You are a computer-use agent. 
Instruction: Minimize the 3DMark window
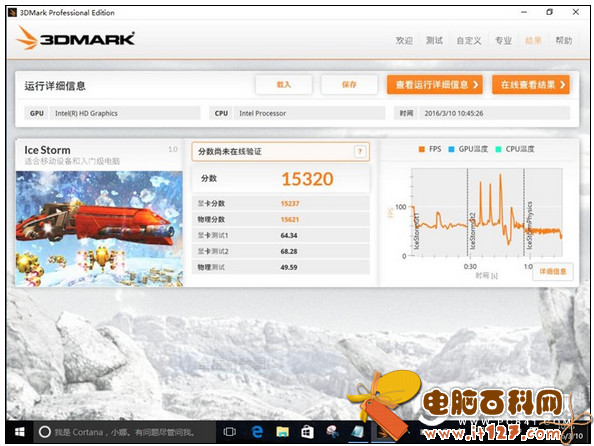click(x=524, y=12)
